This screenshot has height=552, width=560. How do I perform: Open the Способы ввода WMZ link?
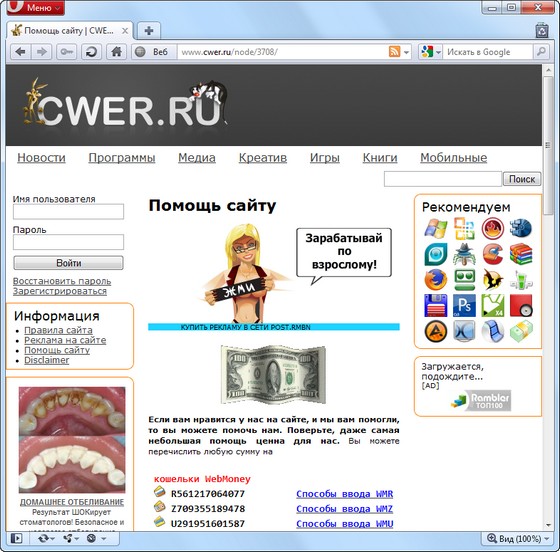[345, 509]
